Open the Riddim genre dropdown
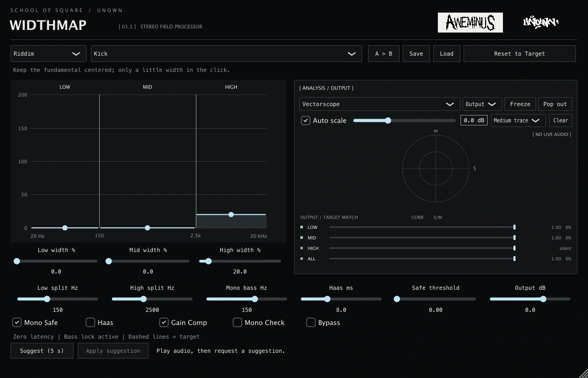 click(x=48, y=54)
